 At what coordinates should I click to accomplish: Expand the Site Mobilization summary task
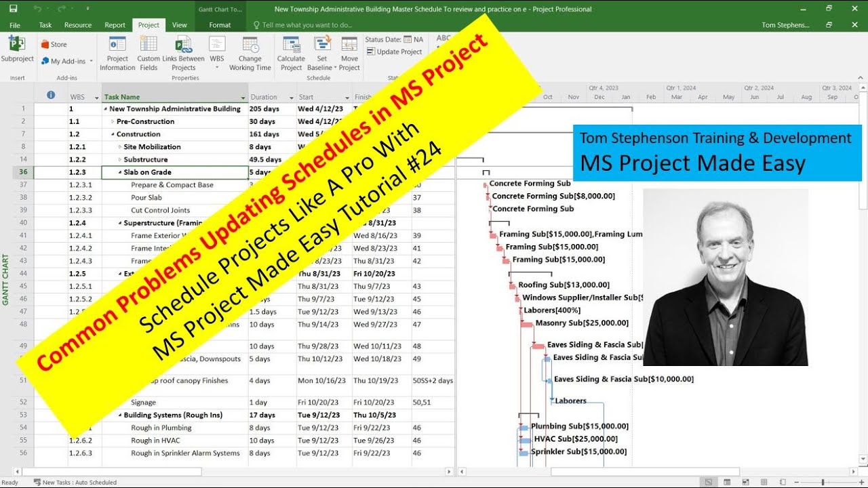point(120,147)
